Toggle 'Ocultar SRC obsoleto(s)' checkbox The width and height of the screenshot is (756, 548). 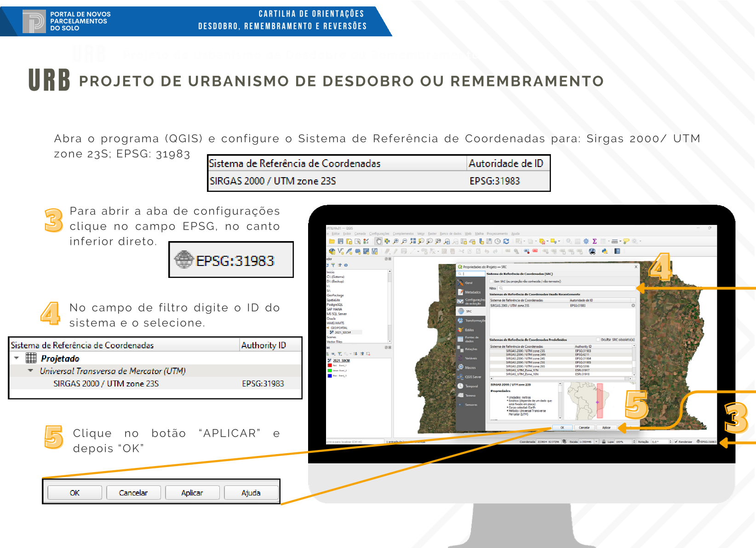point(598,340)
